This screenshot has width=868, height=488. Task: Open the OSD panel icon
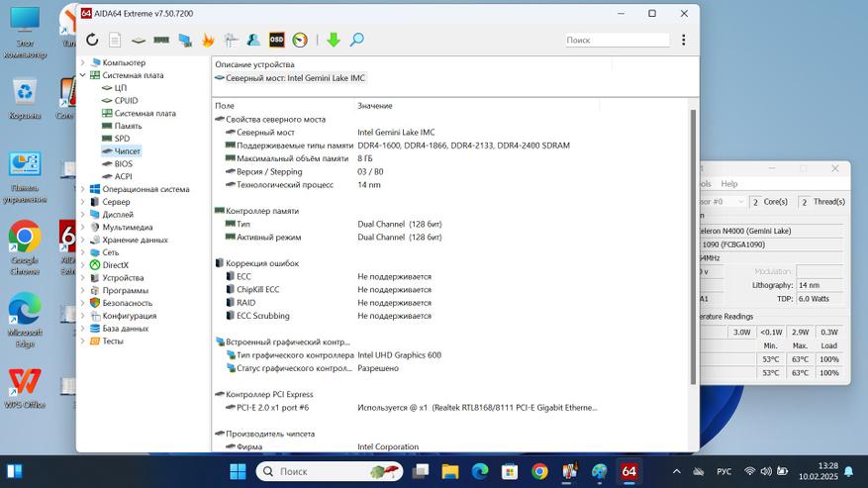click(x=276, y=40)
